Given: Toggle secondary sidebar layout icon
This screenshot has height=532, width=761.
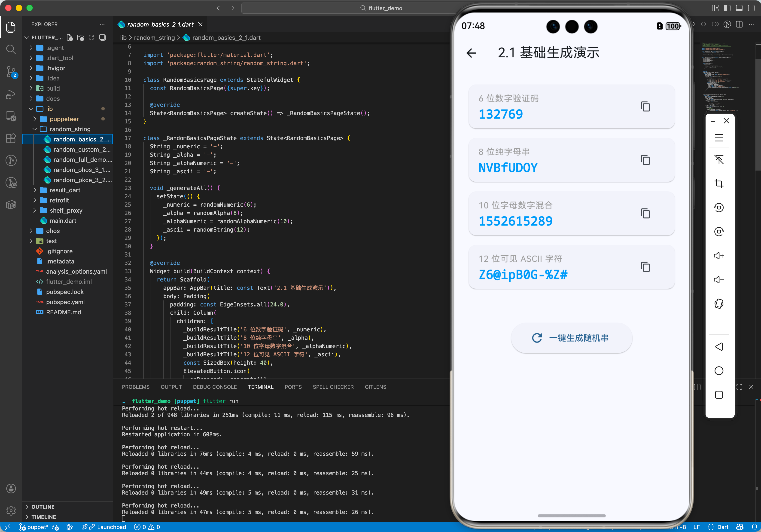Looking at the screenshot, I should pyautogui.click(x=751, y=8).
